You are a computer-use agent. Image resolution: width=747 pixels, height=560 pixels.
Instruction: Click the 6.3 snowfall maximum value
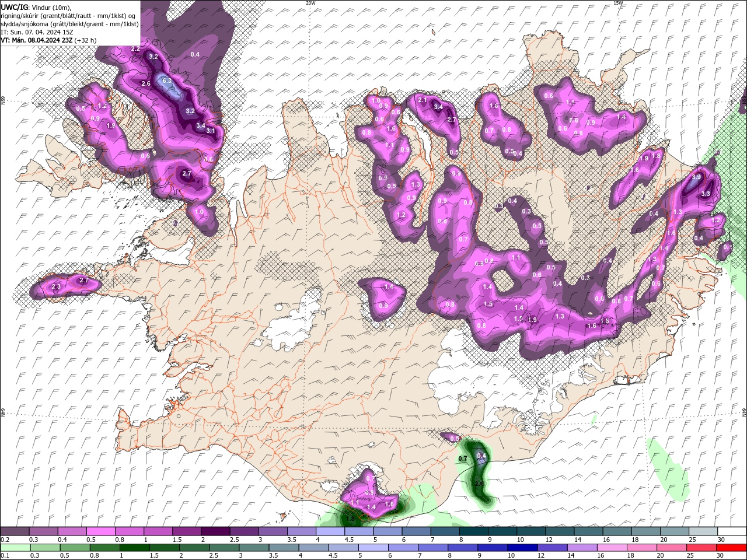[x=167, y=80]
